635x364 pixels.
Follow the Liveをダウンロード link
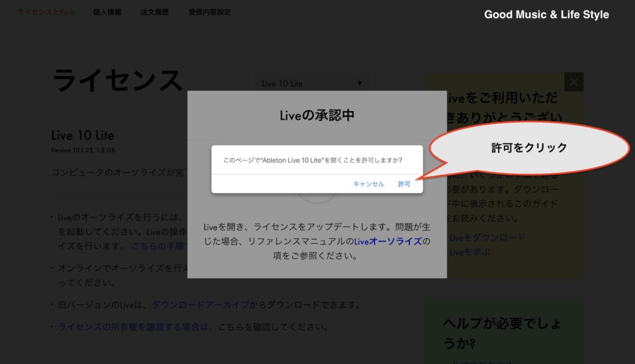point(487,237)
